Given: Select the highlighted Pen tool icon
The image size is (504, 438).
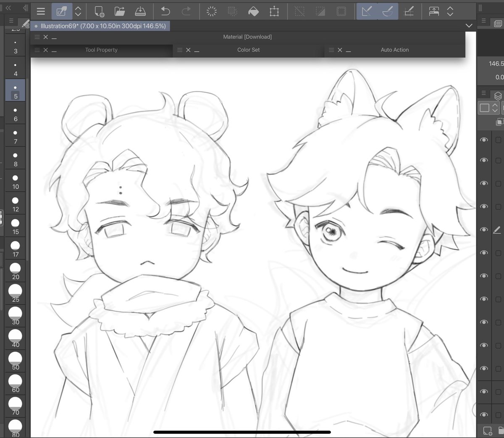Looking at the screenshot, I should [x=61, y=11].
